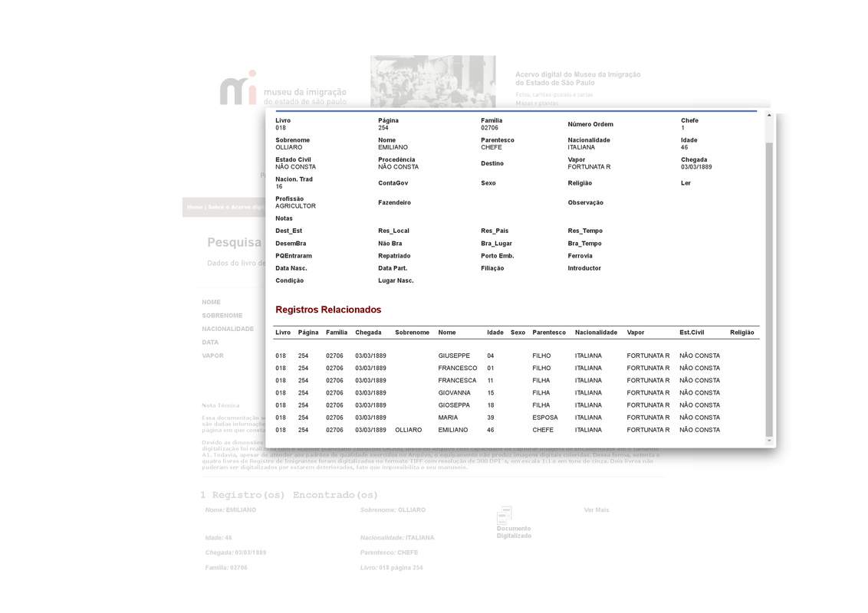Click the Nacionalidade column header

click(x=596, y=333)
